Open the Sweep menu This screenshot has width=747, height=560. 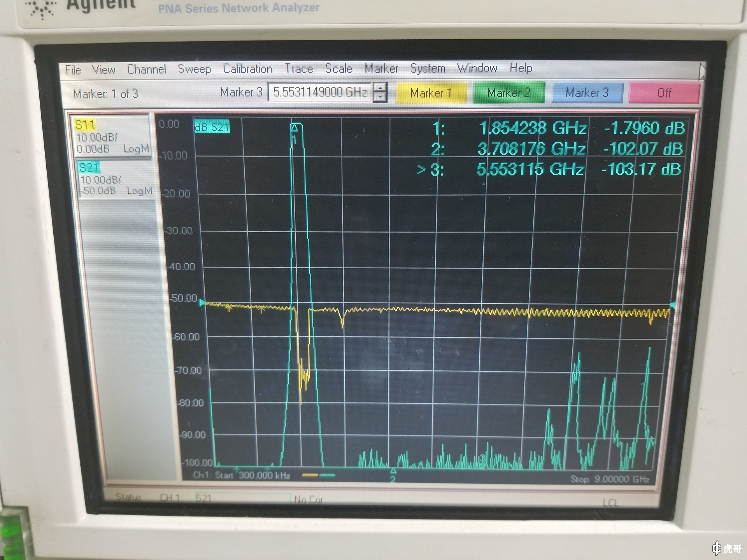tap(194, 69)
